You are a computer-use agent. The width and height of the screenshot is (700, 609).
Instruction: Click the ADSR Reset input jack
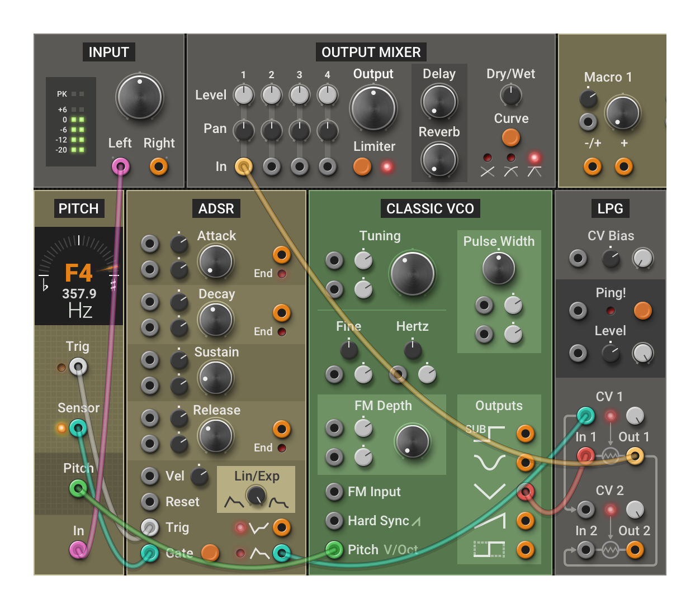[150, 502]
